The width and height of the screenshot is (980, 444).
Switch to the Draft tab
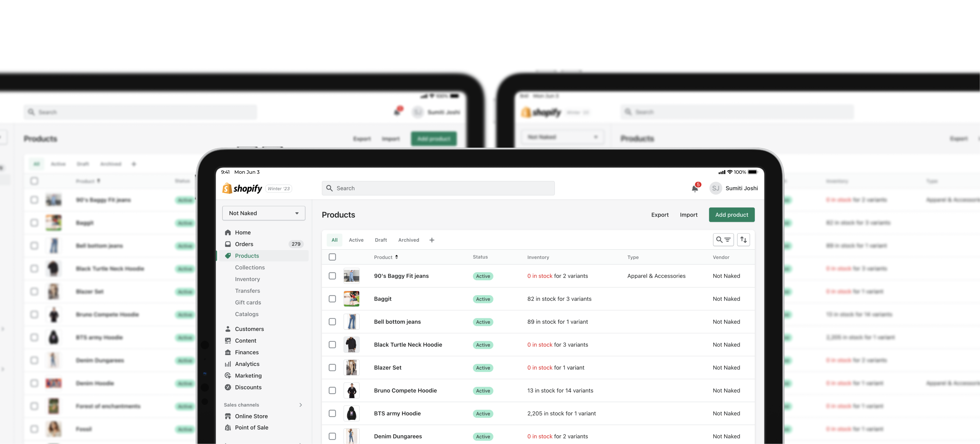381,240
